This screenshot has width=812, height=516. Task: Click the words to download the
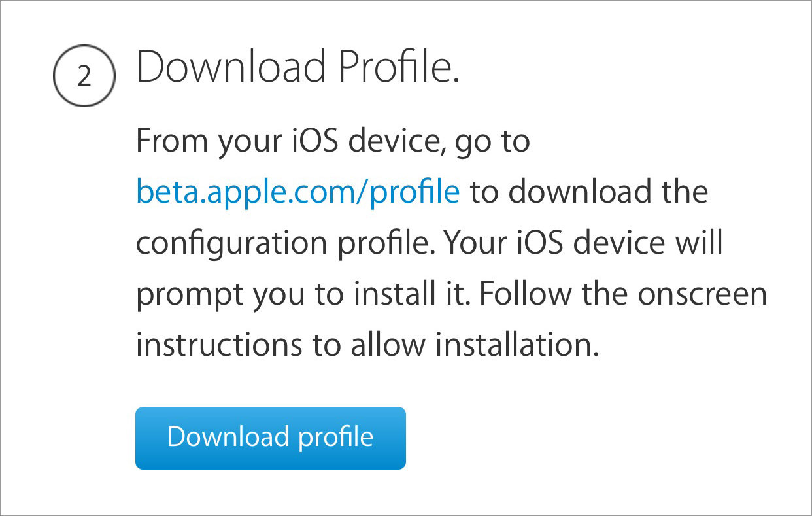coord(589,192)
